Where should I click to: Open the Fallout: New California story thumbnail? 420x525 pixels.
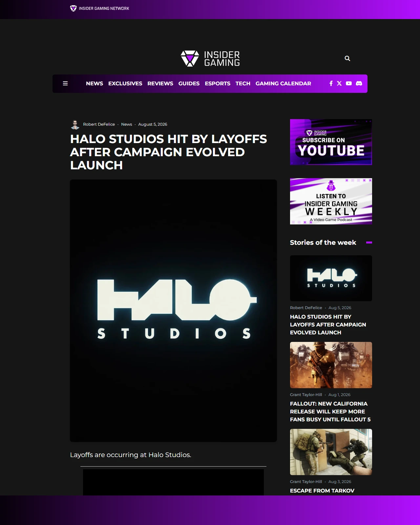point(331,365)
